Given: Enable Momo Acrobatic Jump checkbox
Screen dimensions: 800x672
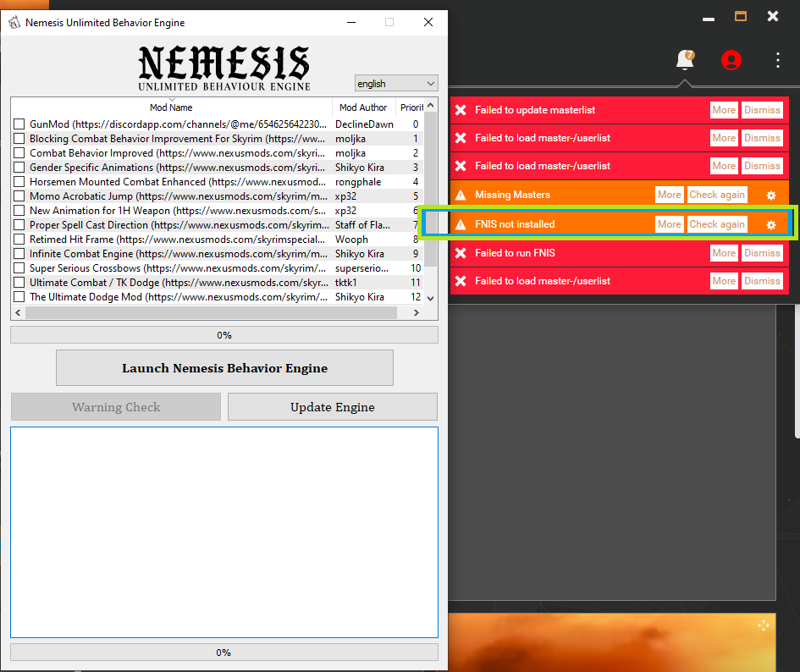Looking at the screenshot, I should 19,196.
